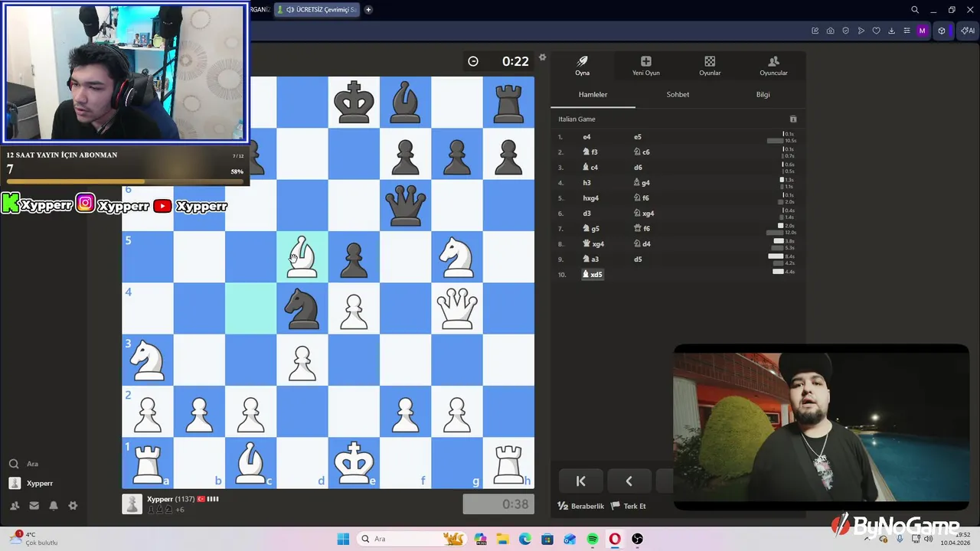
Task: Start a Yeni Oyun (new game)
Action: 645,66
